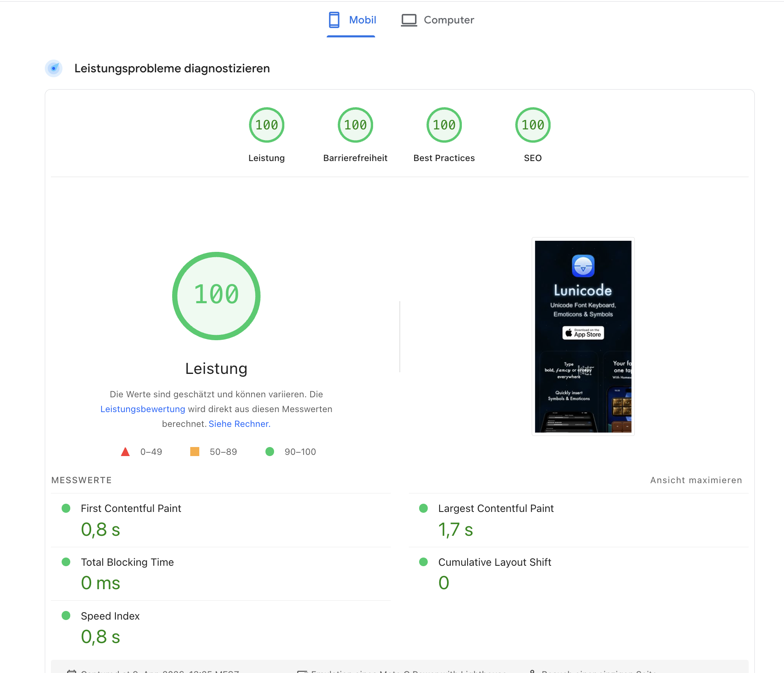Click the green indicator beside Cumulative Layout Shift

(424, 562)
